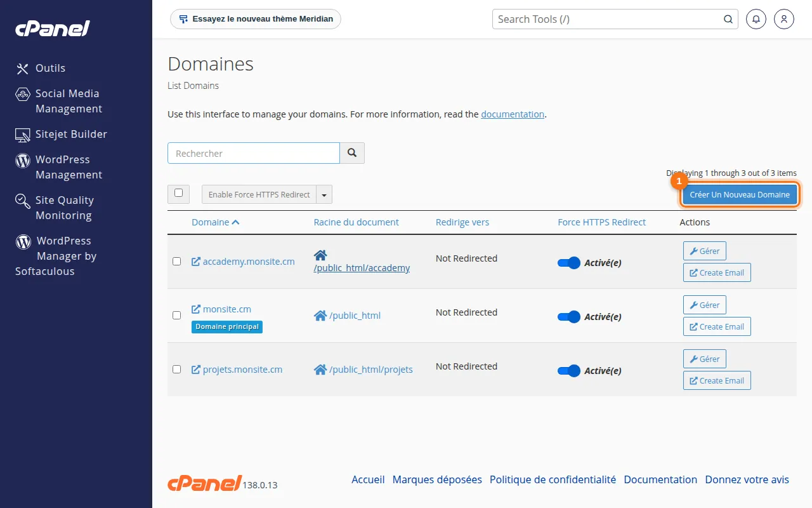The width and height of the screenshot is (812, 508).
Task: Toggle Force HTTPS for projets.monsite.cm
Action: click(569, 371)
